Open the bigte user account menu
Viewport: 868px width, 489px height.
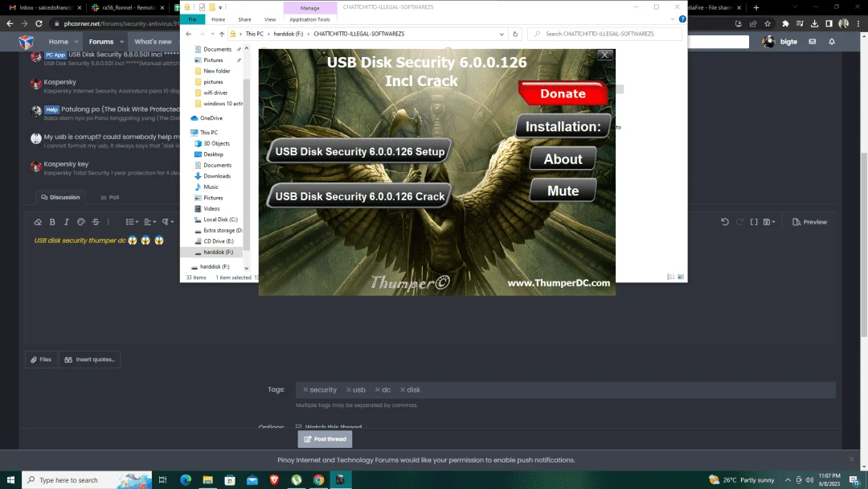pos(780,42)
